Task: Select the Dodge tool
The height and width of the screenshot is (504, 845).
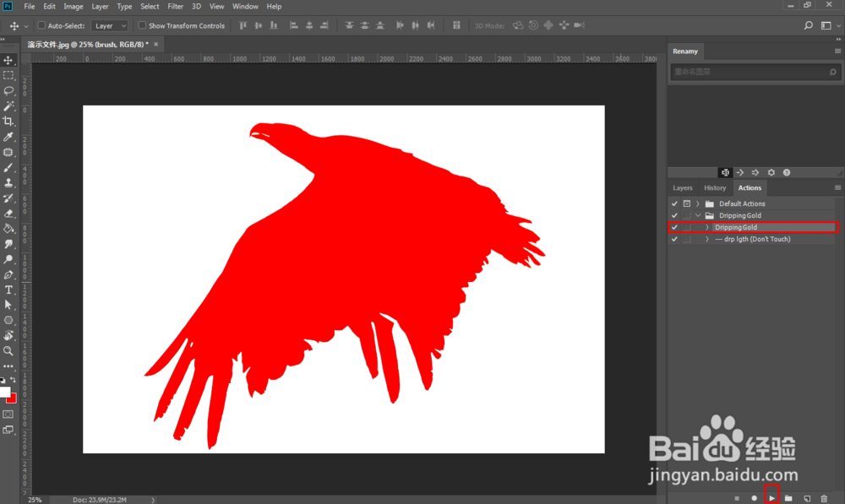Action: point(8,259)
